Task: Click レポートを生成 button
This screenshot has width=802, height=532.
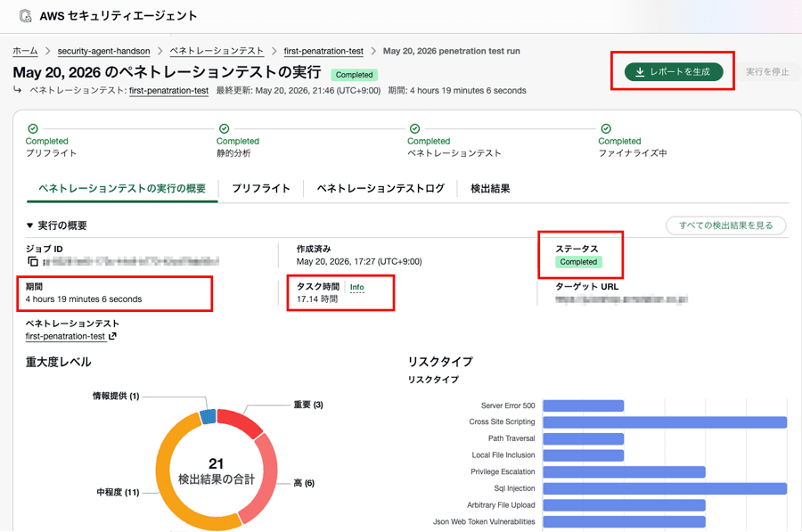Action: (674, 72)
